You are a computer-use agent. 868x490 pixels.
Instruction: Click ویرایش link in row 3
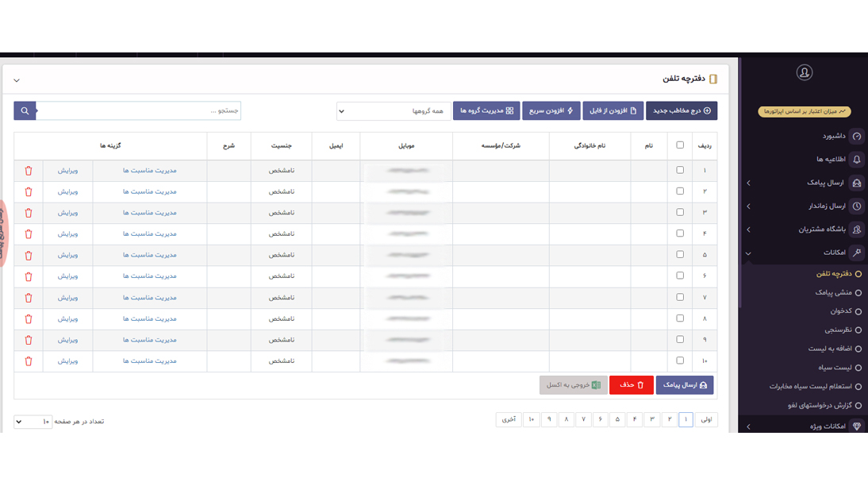(x=67, y=213)
